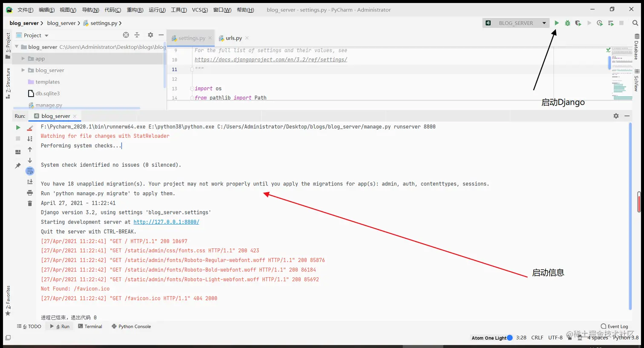Click the 3:28 cursor position in status bar
This screenshot has height=348, width=644.
point(521,338)
